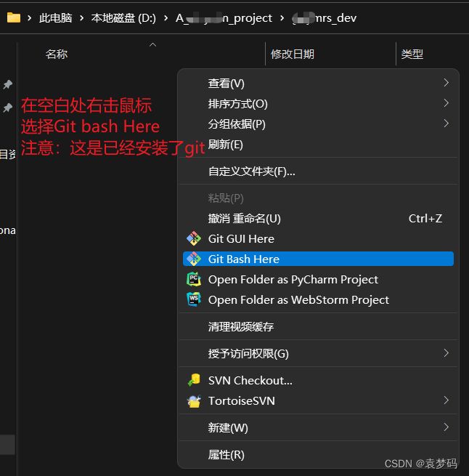
Task: Open the breadcrumb chevron after 此电脑
Action: 81,18
